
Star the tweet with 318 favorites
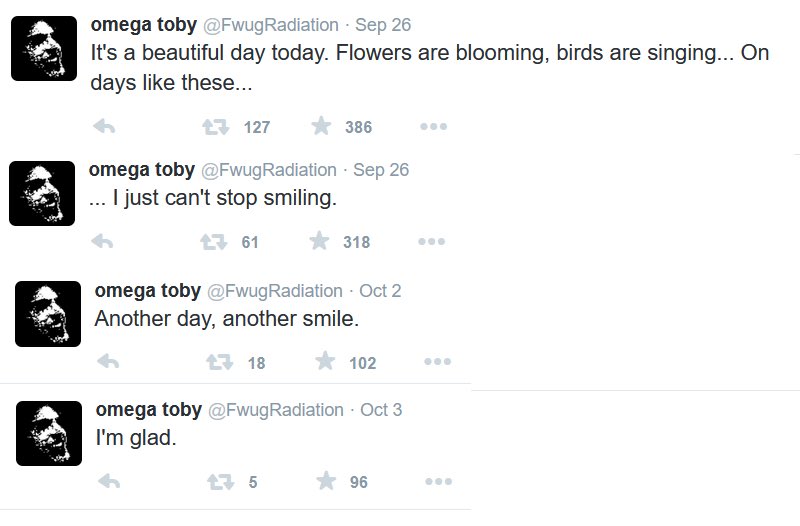319,241
